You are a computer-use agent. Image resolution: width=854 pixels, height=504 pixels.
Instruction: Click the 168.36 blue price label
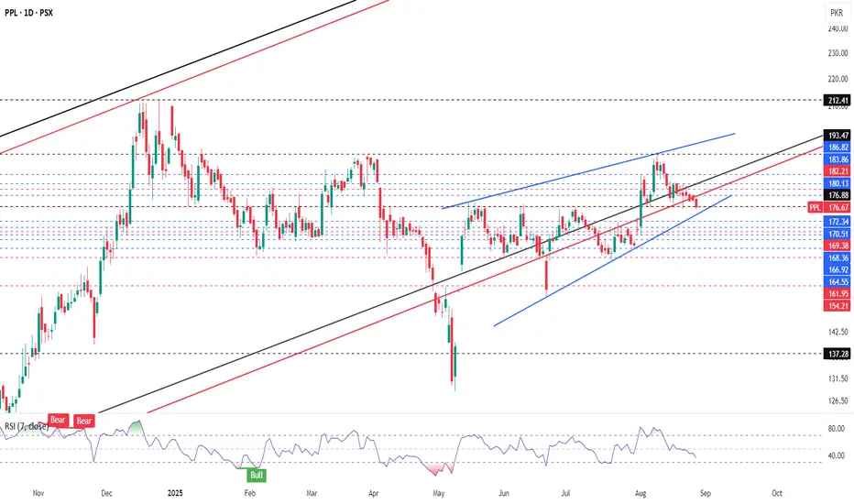(x=838, y=257)
